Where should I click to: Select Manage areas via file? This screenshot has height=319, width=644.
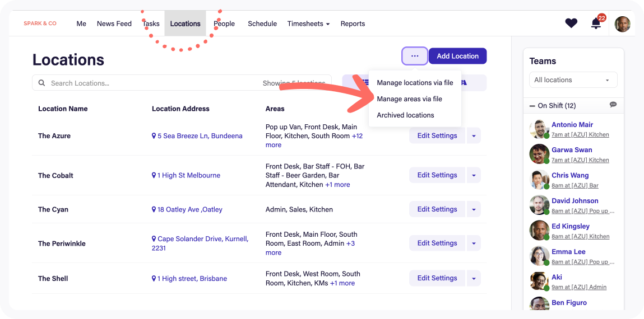click(x=409, y=99)
